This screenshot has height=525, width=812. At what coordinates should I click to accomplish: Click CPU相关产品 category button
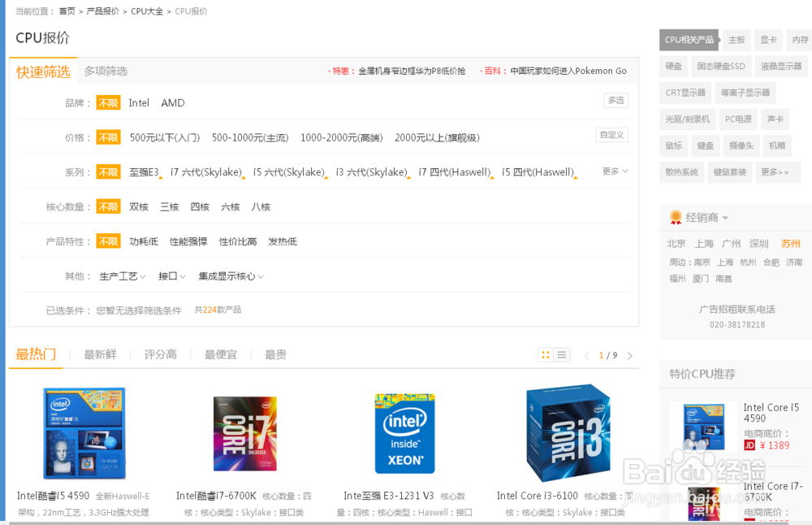point(689,40)
